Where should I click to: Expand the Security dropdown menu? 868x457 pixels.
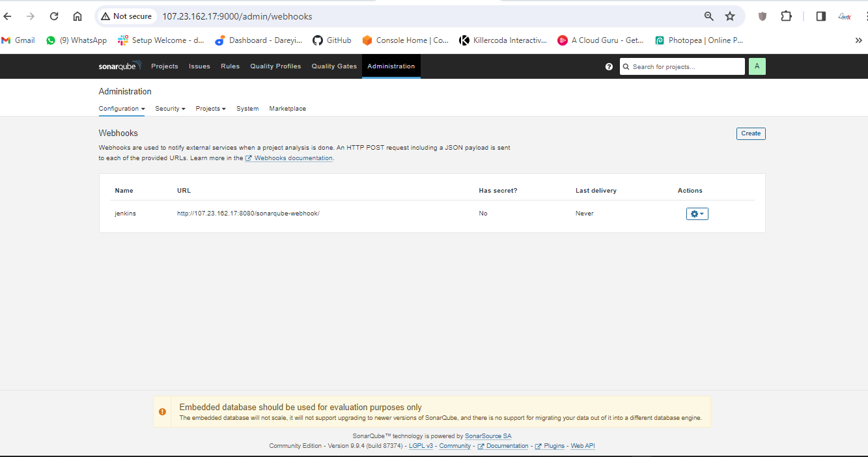coord(170,109)
